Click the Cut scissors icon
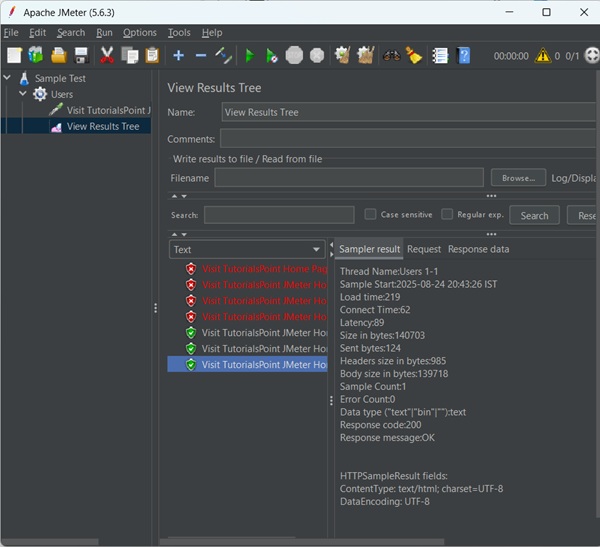Image resolution: width=600 pixels, height=547 pixels. click(x=107, y=56)
